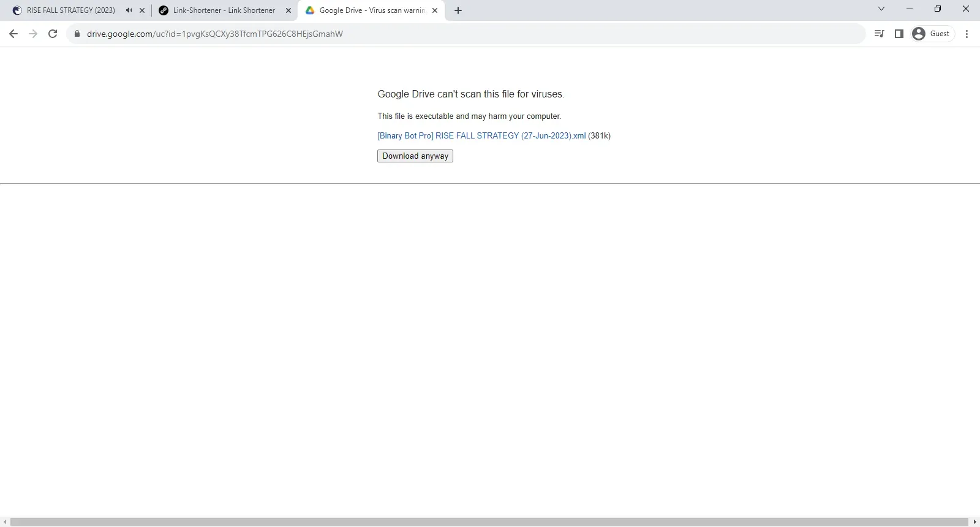Click the horizontal scrollbar thumb

tap(490, 522)
